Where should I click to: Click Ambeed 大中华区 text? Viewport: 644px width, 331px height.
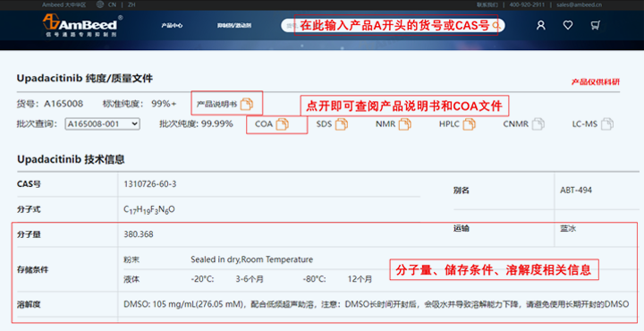pyautogui.click(x=64, y=4)
